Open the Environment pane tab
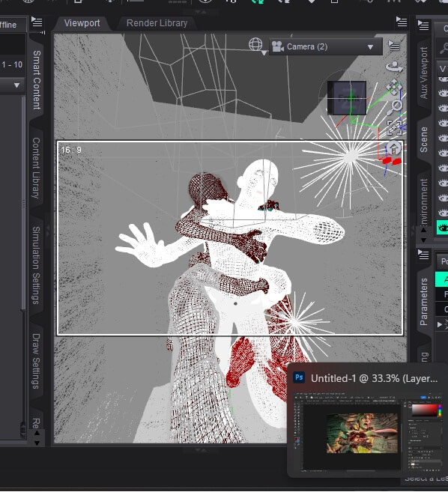The image size is (448, 495). tap(424, 201)
